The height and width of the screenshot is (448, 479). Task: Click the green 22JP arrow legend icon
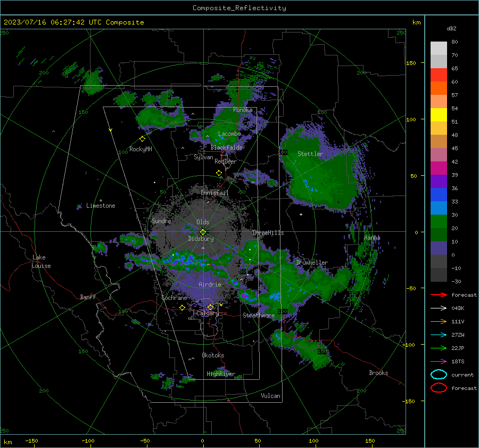click(x=439, y=348)
